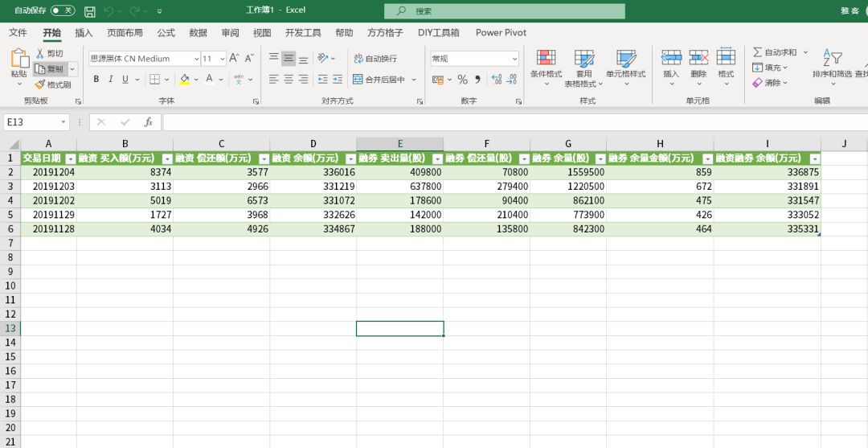Open Conditional Formatting (条件格式)

[546, 68]
